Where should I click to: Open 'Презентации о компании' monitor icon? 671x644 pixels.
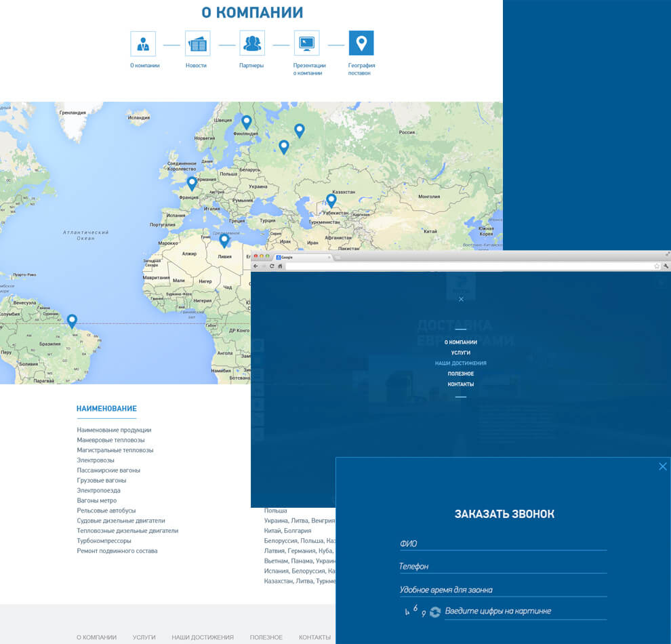tap(306, 43)
